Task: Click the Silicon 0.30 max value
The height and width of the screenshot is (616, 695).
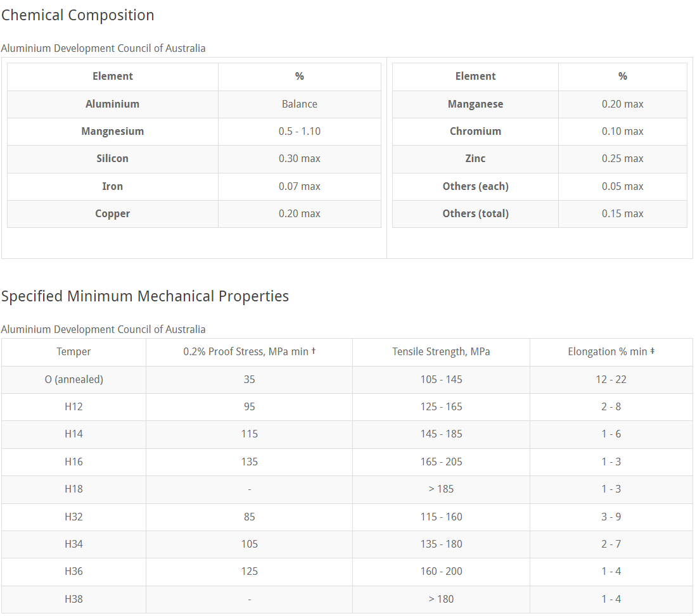Action: click(299, 158)
